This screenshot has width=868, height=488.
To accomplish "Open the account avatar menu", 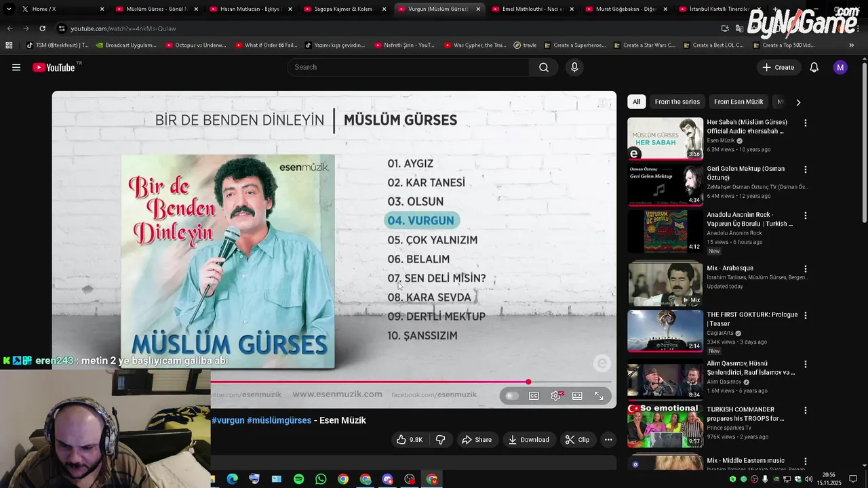I will [x=840, y=67].
